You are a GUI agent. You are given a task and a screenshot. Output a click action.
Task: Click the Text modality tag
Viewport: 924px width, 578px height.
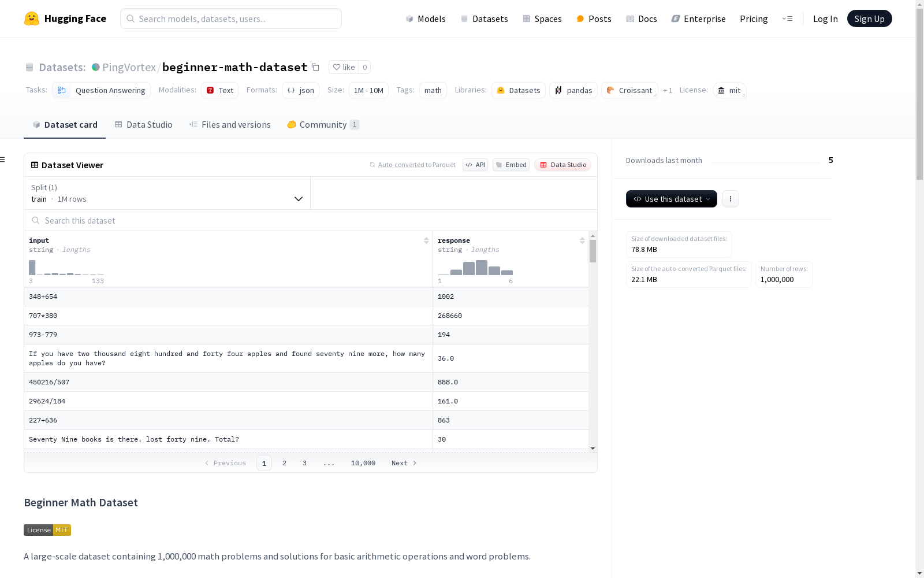coord(219,90)
